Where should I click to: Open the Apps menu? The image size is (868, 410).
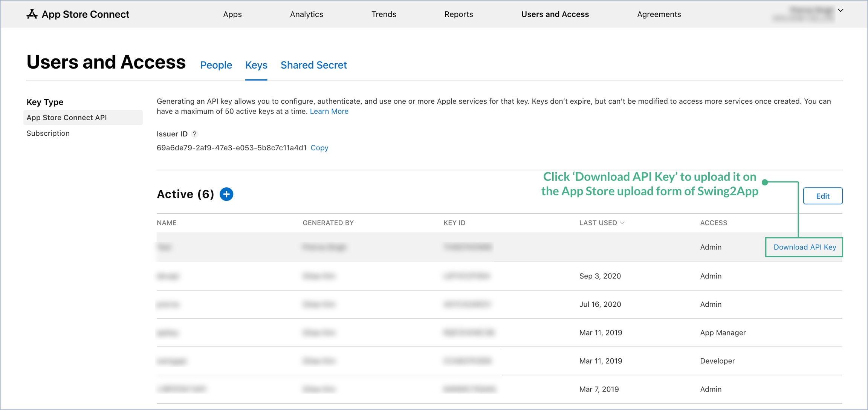232,14
